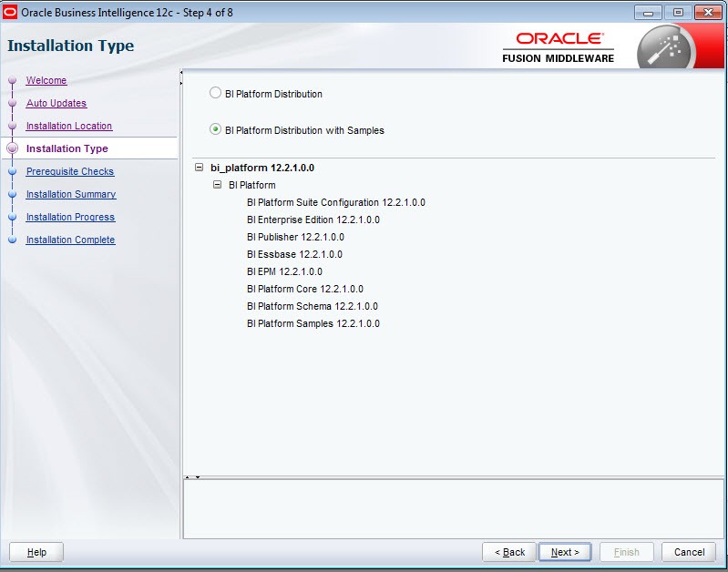
Task: Close the installer window
Action: (x=708, y=13)
